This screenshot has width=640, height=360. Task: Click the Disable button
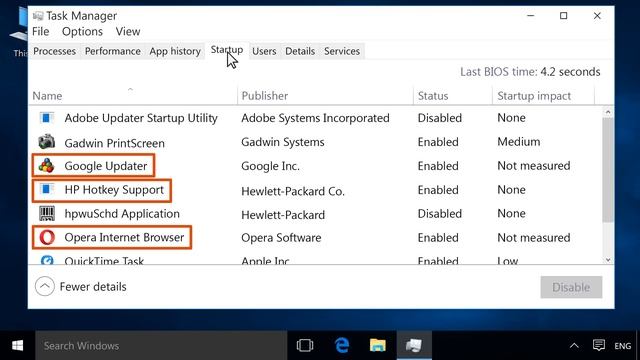571,287
